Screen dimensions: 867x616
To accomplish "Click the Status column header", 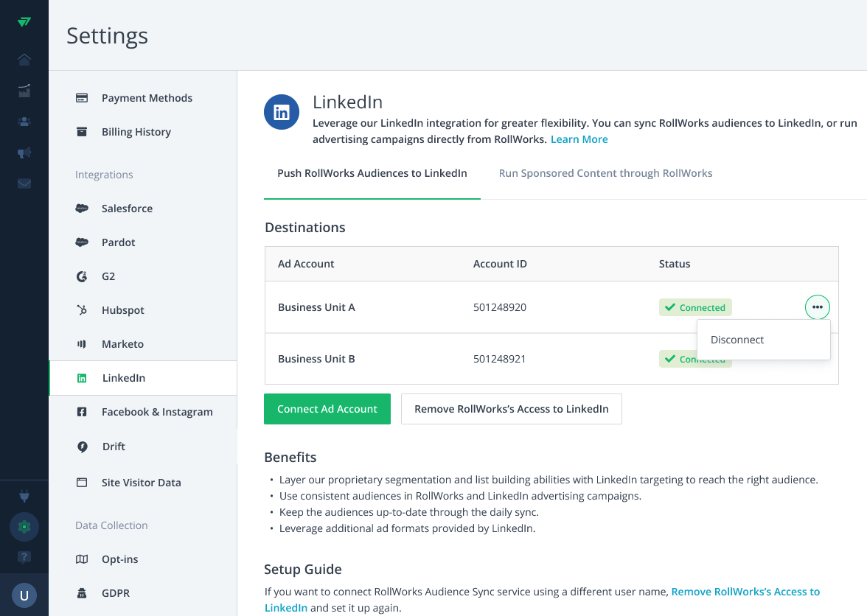I will click(675, 264).
